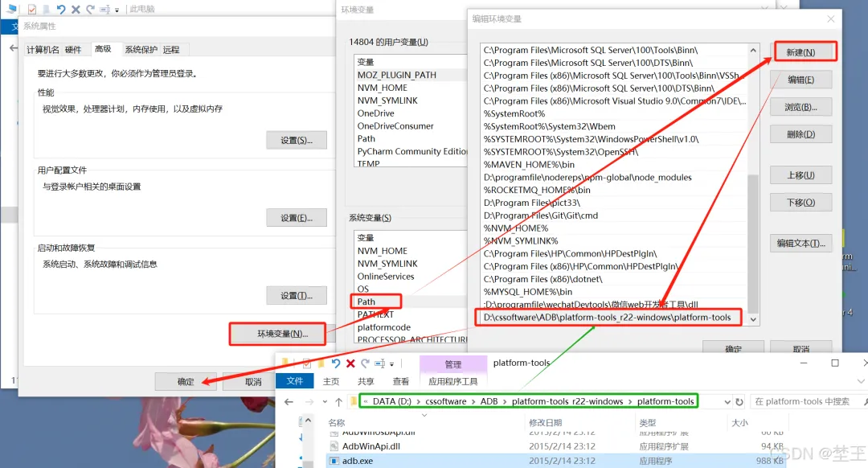Viewport: 868px width, 468px height.
Task: Click the 上移(U) button
Action: tap(801, 175)
